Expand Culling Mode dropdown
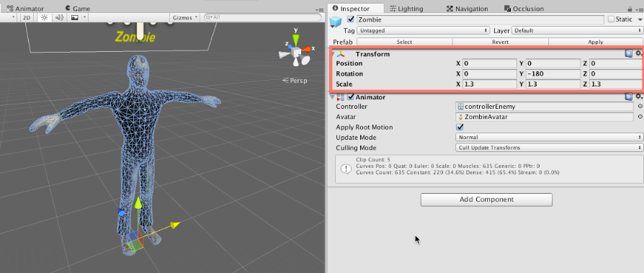Viewport: 644px width, 273px height. 549,148
